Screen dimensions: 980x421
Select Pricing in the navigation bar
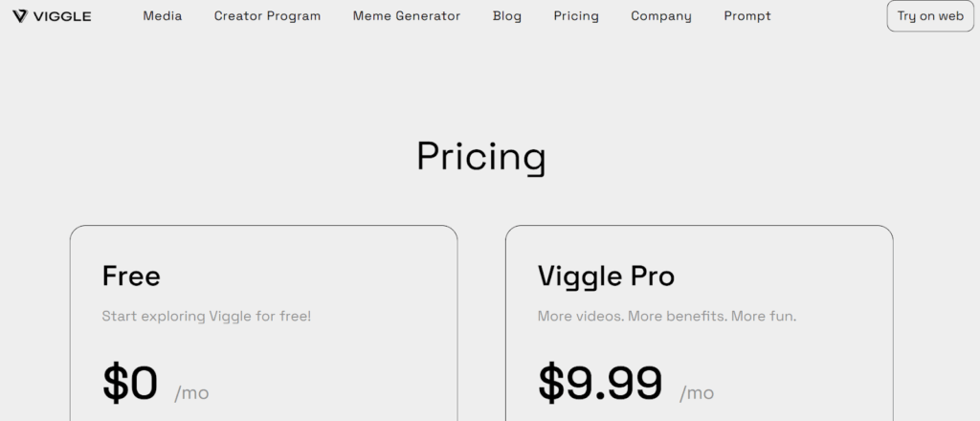[576, 16]
